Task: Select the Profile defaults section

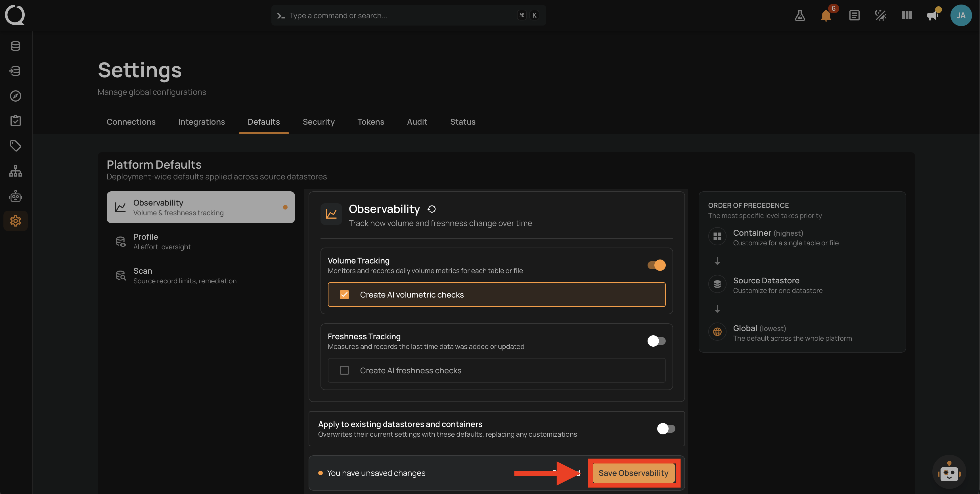Action: (x=200, y=241)
